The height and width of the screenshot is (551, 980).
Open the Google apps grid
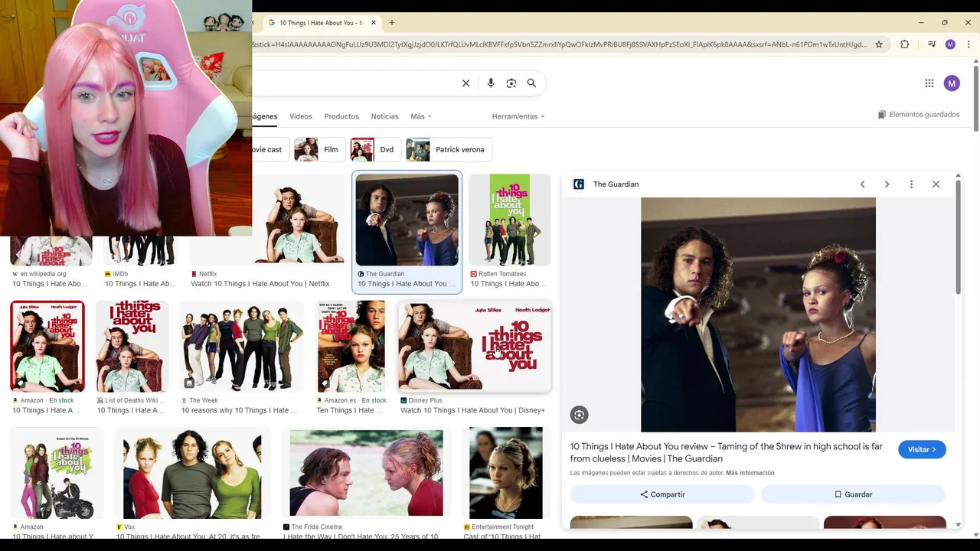tap(929, 83)
